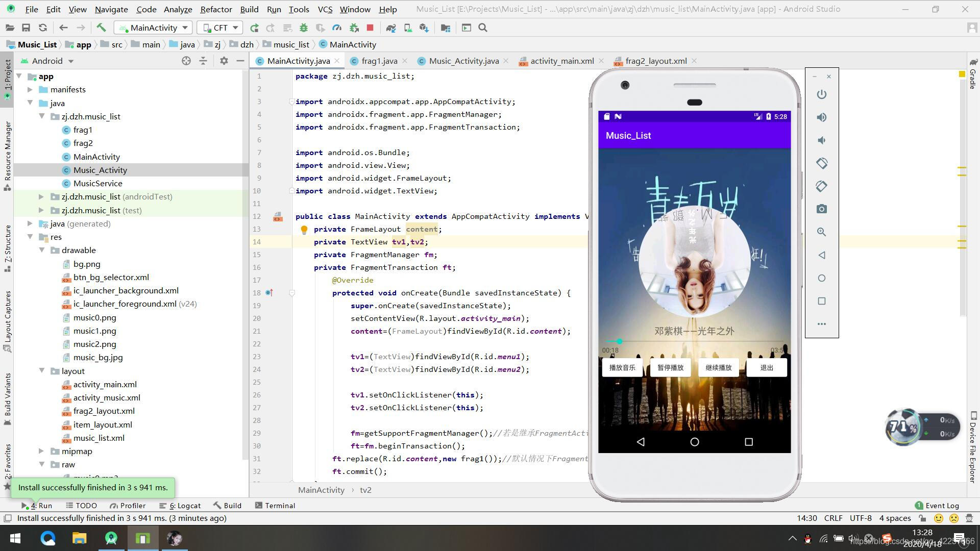Click the Search everywhere magnifier icon
Image resolution: width=980 pixels, height=551 pixels.
coord(483,27)
